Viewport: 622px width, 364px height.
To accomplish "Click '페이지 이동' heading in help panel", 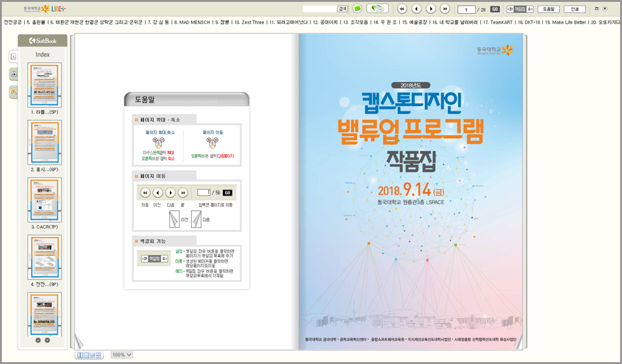I will coord(153,176).
